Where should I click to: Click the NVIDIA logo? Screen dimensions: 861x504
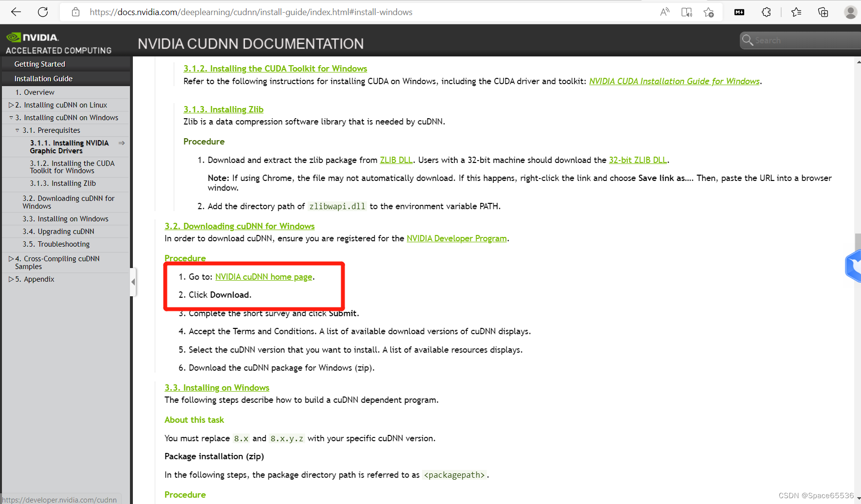33,37
